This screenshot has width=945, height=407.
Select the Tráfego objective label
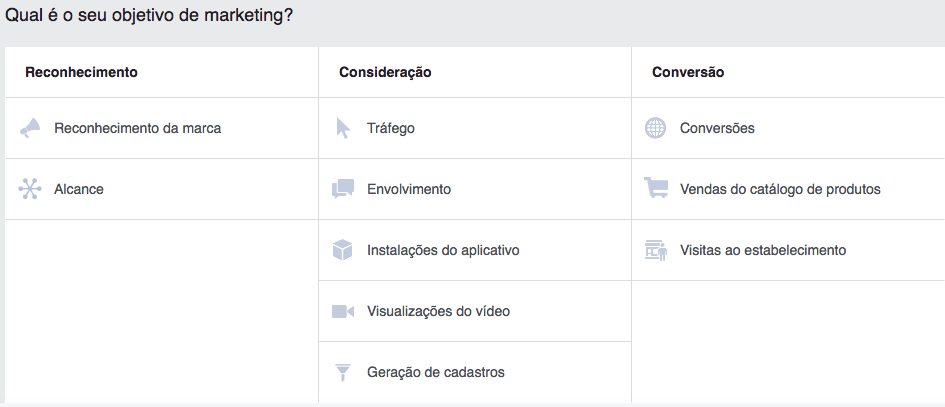point(391,128)
